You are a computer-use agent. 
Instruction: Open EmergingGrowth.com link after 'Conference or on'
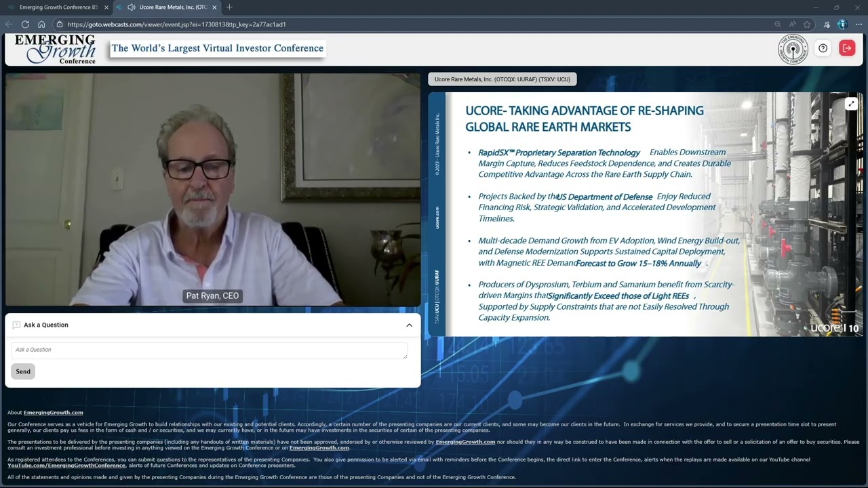(319, 448)
